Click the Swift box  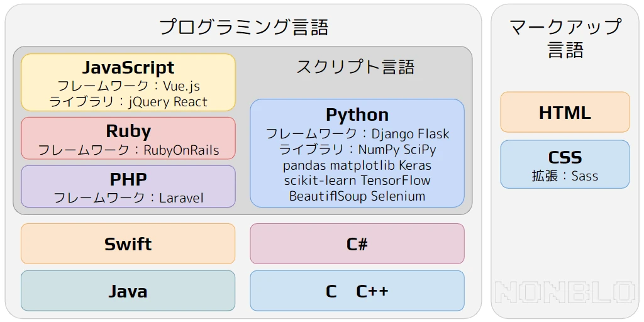tap(128, 243)
